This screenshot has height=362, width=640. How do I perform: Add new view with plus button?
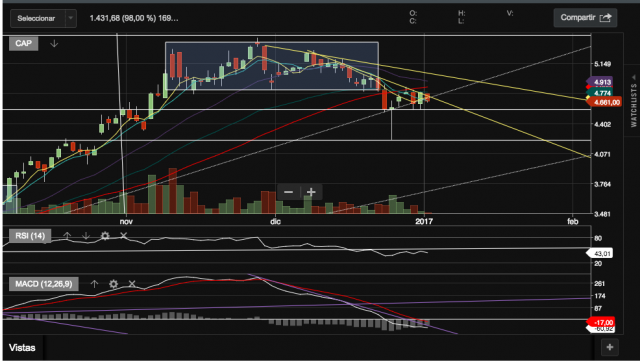610,347
